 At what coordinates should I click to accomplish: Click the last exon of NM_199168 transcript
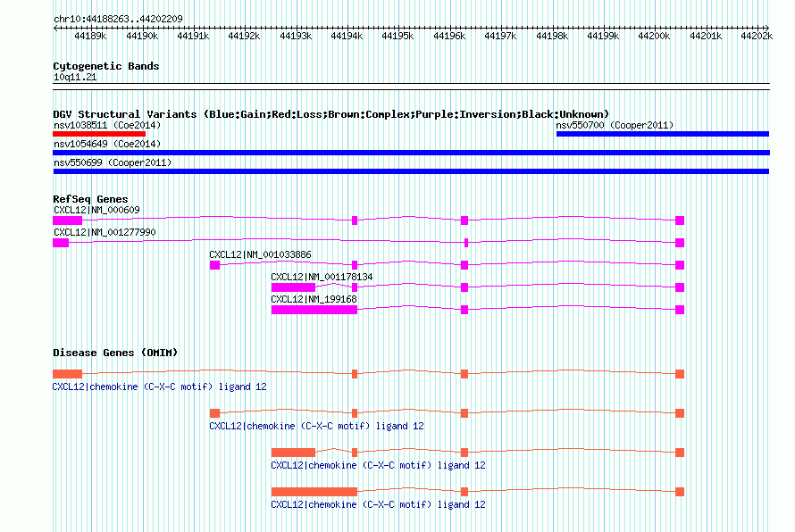point(680,310)
